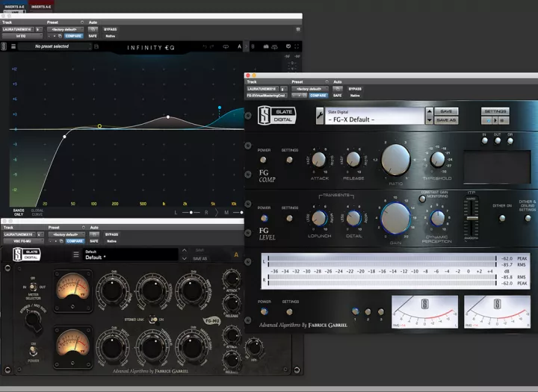Click the FG Comp ATTACK knob
This screenshot has height=392, width=538.
[x=319, y=160]
